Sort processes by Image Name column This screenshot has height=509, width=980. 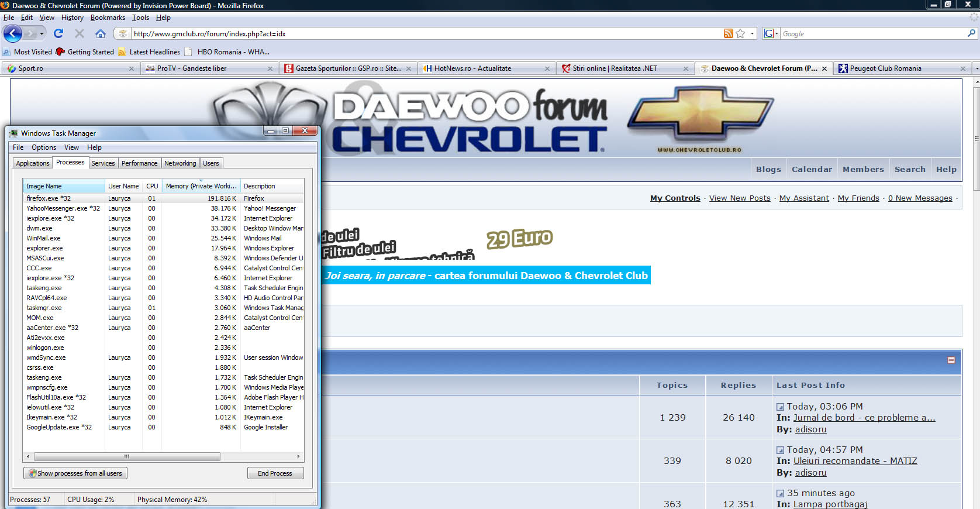point(64,186)
